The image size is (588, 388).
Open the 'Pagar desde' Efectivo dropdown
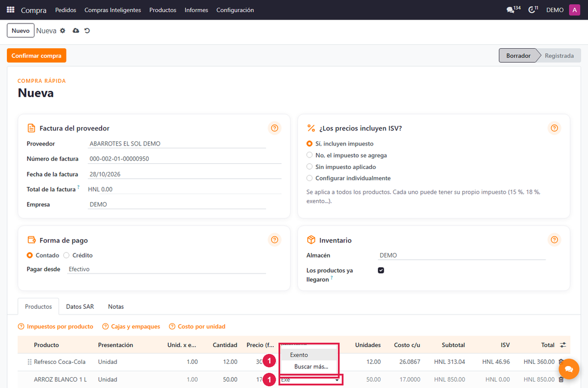(167, 269)
